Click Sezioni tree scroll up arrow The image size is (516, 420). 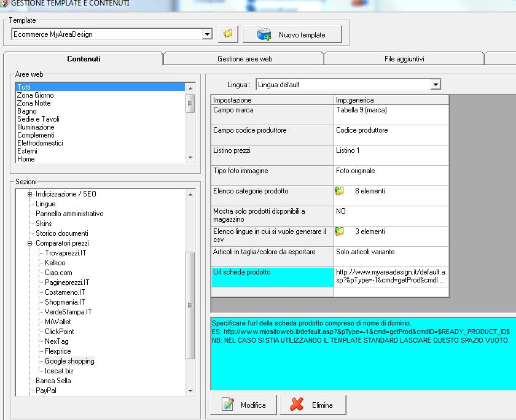tap(190, 195)
